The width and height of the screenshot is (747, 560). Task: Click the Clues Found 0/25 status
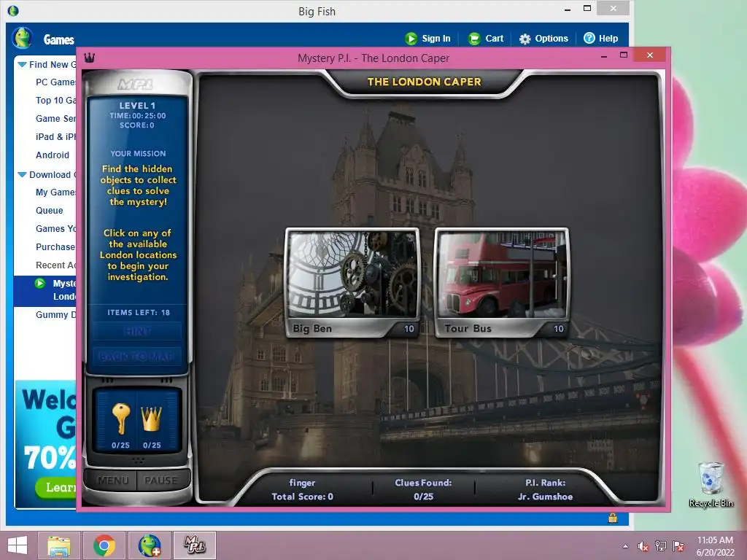coord(423,489)
